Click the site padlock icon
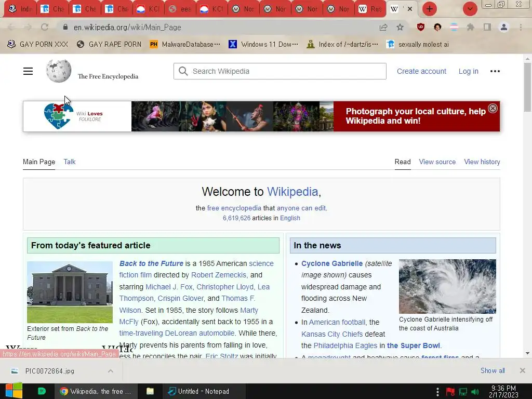Viewport: 532px width, 399px height. pyautogui.click(x=65, y=27)
